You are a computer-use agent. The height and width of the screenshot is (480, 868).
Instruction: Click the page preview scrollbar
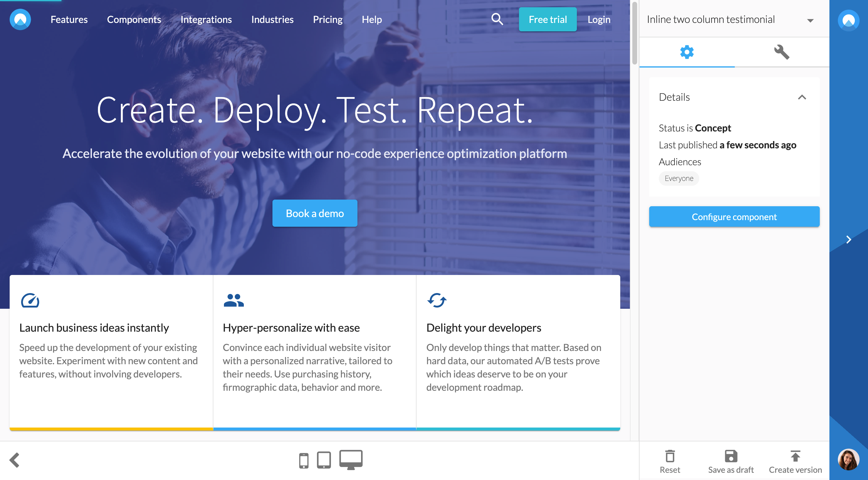[x=634, y=34]
